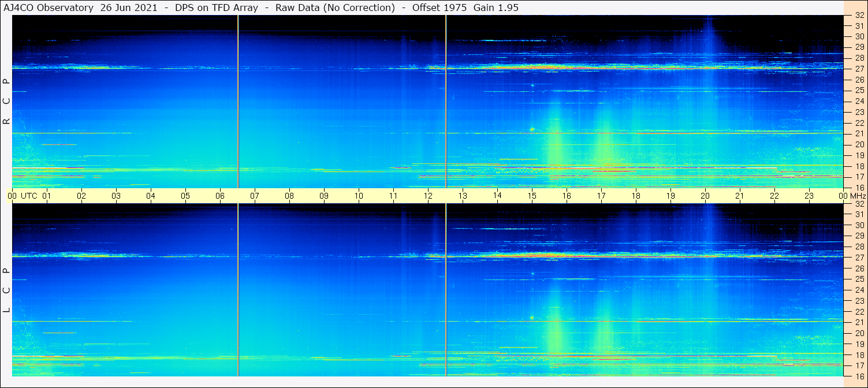This screenshot has height=388, width=868.
Task: Click the 29 MHz tick of LCP panel
Action: pos(859,236)
